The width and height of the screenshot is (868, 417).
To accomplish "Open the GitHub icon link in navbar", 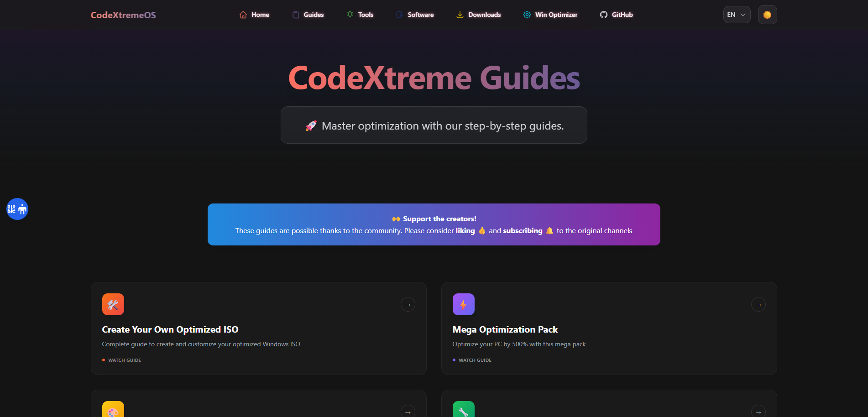I will click(x=603, y=15).
